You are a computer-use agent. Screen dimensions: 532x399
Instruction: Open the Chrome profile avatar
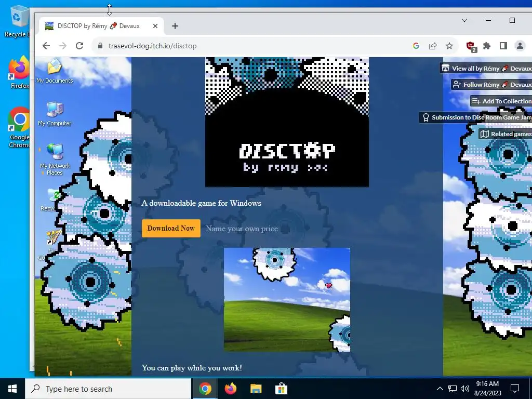click(520, 46)
